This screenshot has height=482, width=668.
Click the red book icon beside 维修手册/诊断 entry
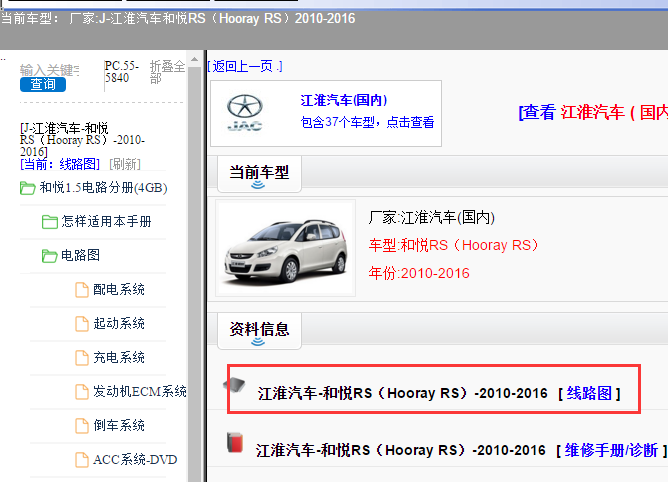click(235, 442)
